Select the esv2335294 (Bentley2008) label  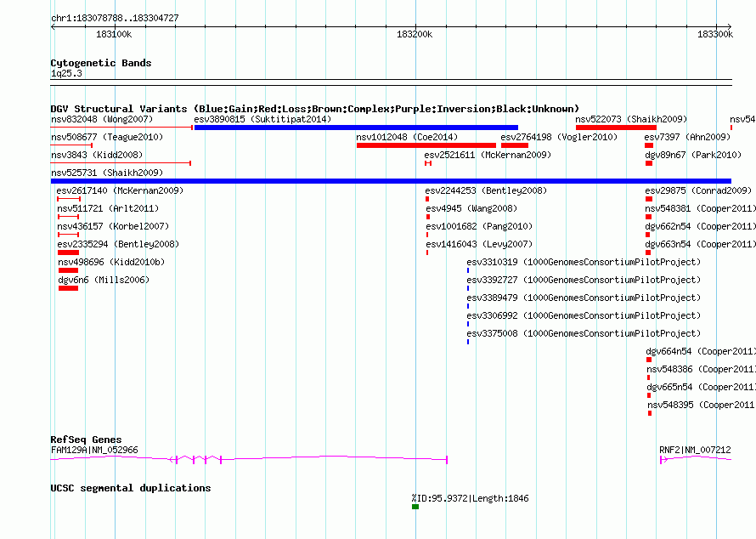[x=118, y=244]
